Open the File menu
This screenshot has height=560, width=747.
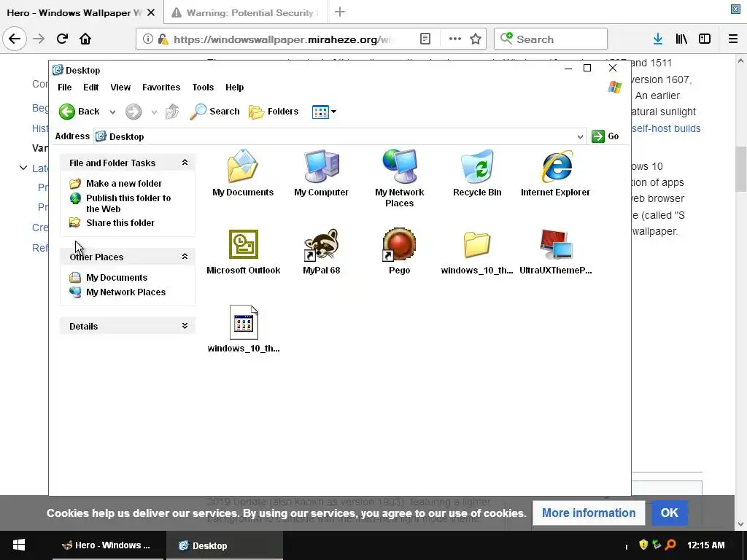(x=65, y=87)
